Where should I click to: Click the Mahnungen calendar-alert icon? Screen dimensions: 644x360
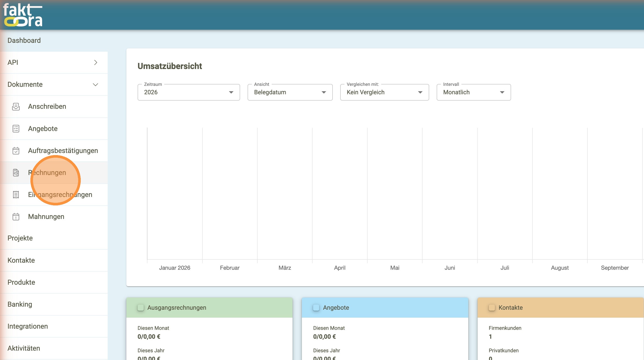(16, 217)
